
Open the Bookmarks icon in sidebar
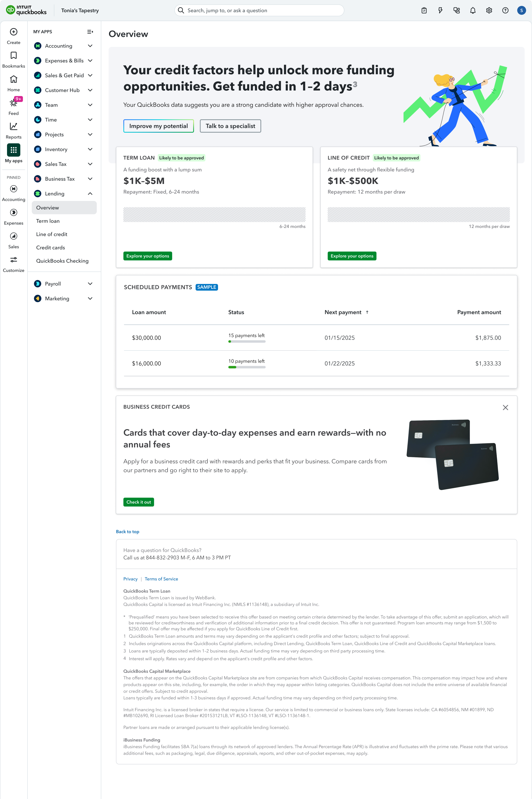(x=14, y=56)
